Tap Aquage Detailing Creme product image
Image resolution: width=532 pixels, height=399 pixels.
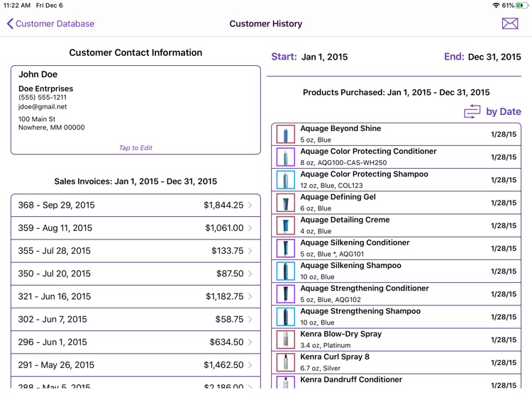[x=285, y=225]
